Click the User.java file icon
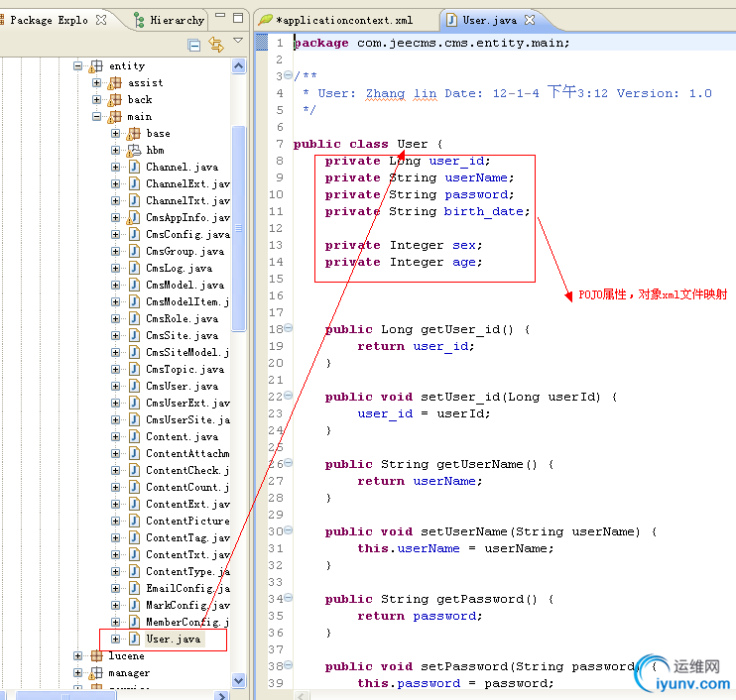The height and width of the screenshot is (700, 736). coord(134,639)
